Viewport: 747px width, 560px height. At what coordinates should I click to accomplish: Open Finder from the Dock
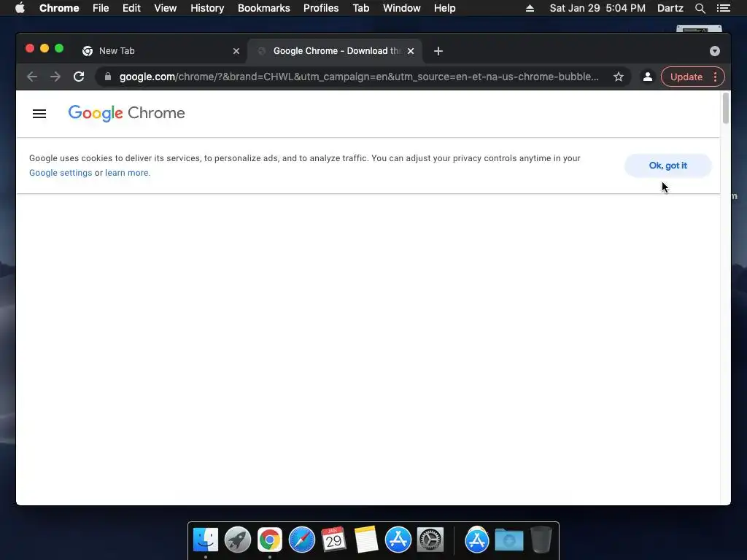[205, 540]
